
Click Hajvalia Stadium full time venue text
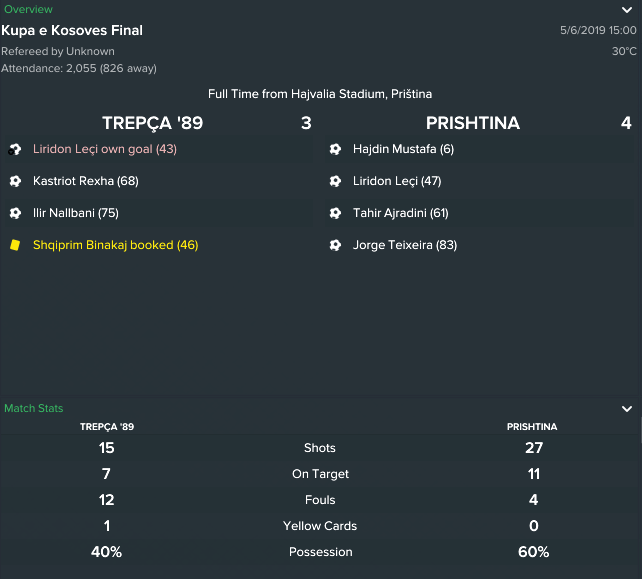coord(320,94)
